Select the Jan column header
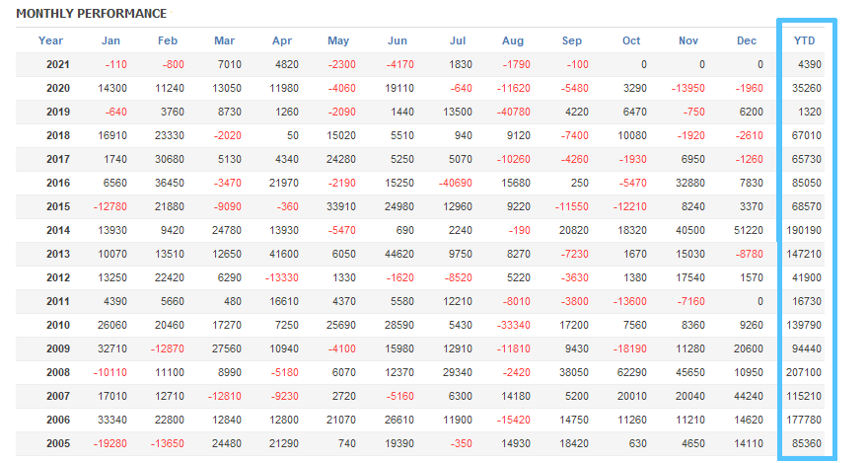The height and width of the screenshot is (463, 868). pyautogui.click(x=111, y=40)
